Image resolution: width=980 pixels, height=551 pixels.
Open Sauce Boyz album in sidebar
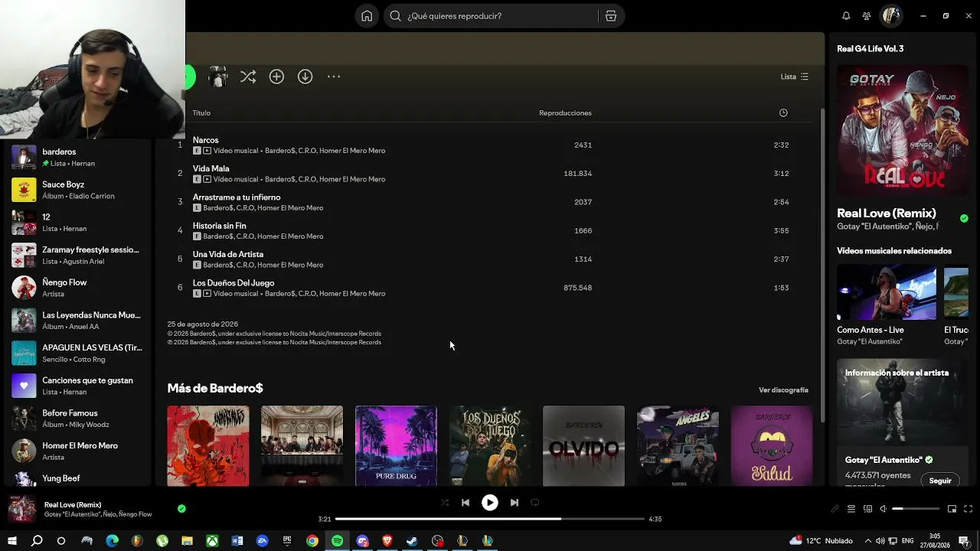click(x=77, y=190)
